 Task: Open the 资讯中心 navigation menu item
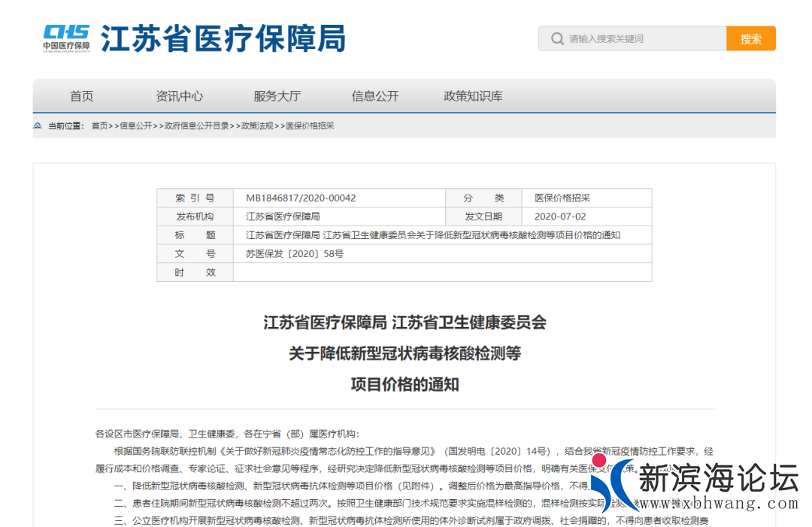(179, 95)
